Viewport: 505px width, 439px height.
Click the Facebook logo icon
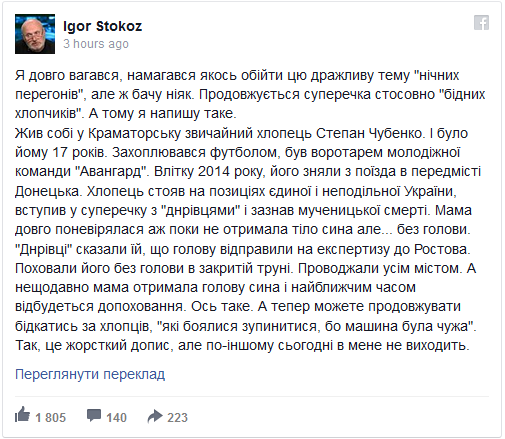point(481,22)
